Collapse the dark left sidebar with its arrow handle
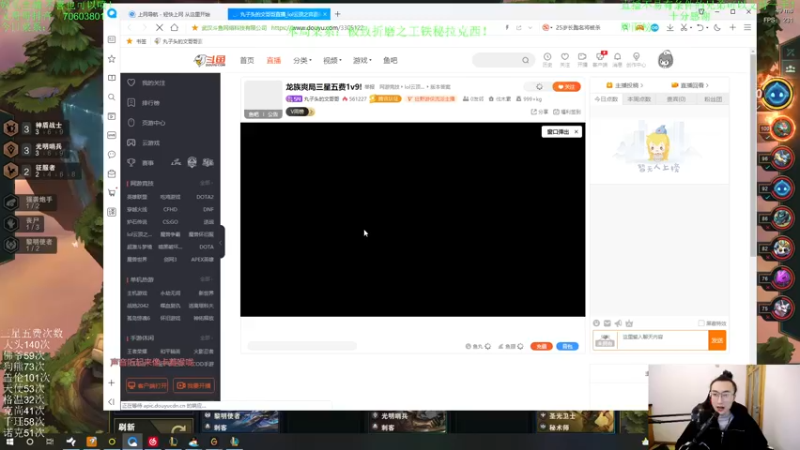Image resolution: width=800 pixels, height=450 pixels. [221, 242]
